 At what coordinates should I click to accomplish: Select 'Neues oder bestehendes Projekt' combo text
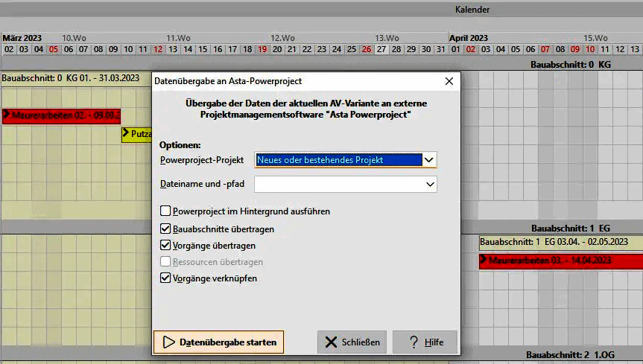[320, 160]
